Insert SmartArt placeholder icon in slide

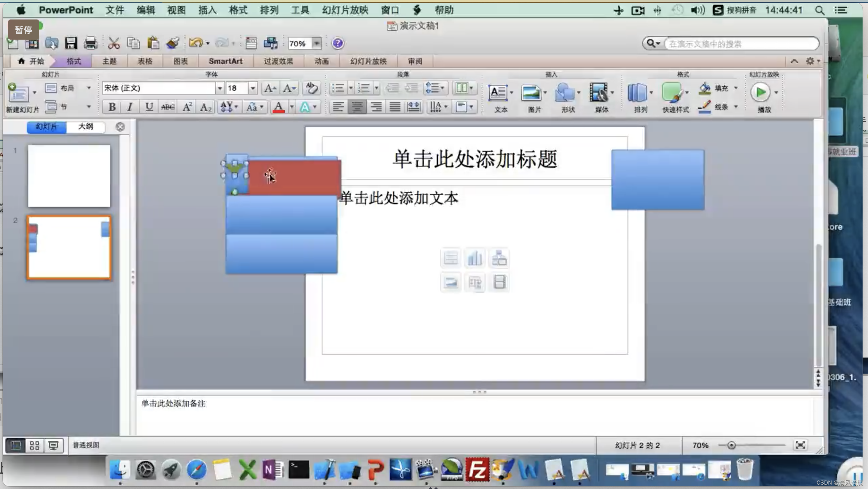click(x=499, y=258)
